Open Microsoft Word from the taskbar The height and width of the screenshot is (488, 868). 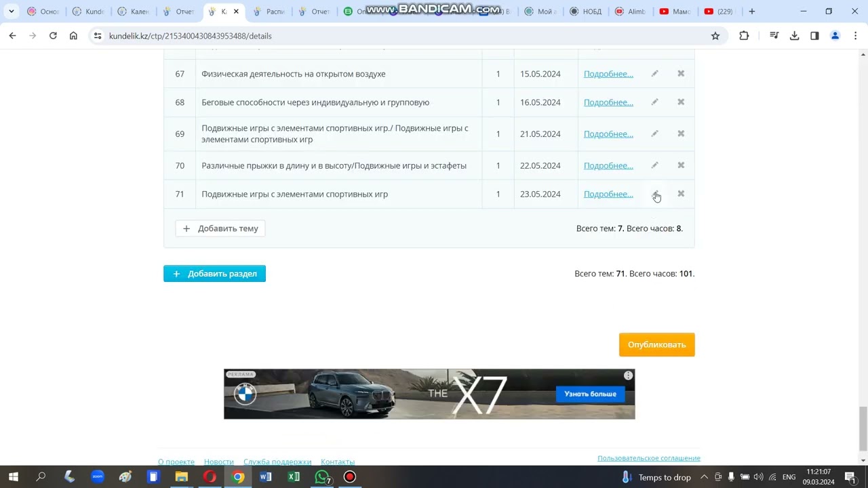(266, 477)
